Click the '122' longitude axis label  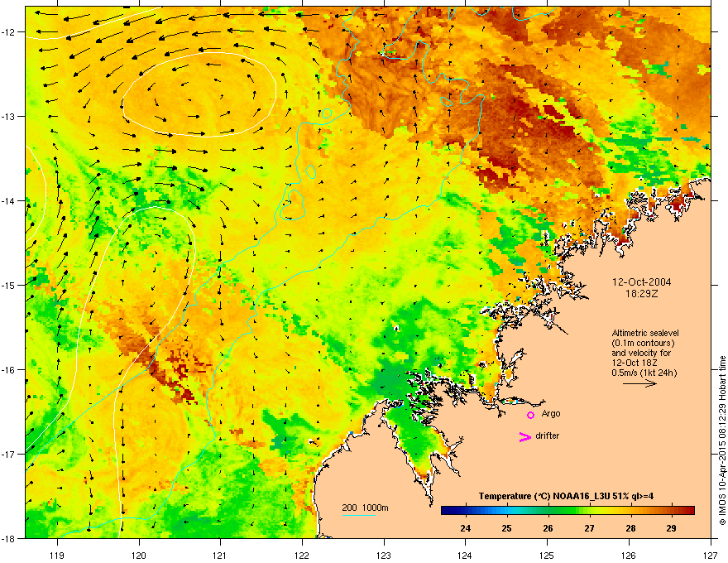pos(302,555)
